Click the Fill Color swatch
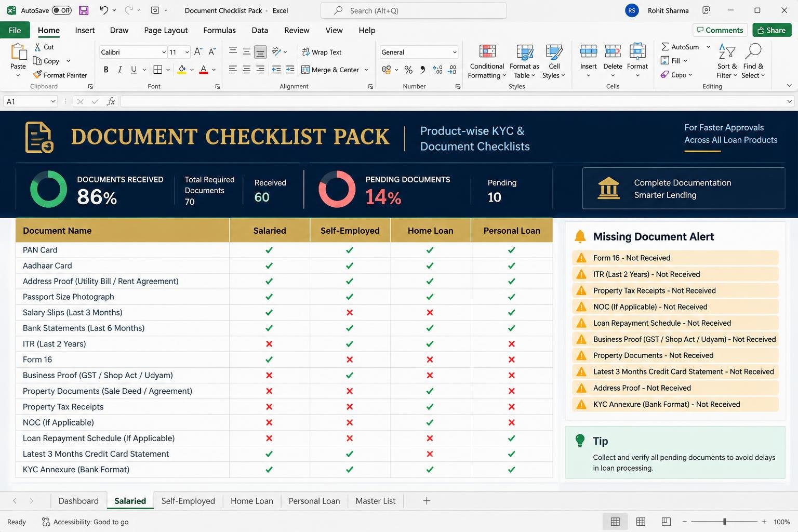 point(182,70)
